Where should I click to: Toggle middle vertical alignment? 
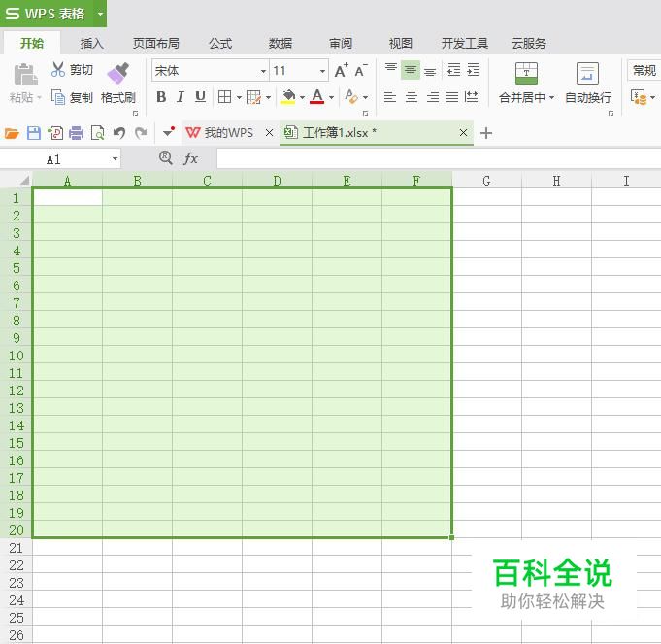pyautogui.click(x=411, y=70)
